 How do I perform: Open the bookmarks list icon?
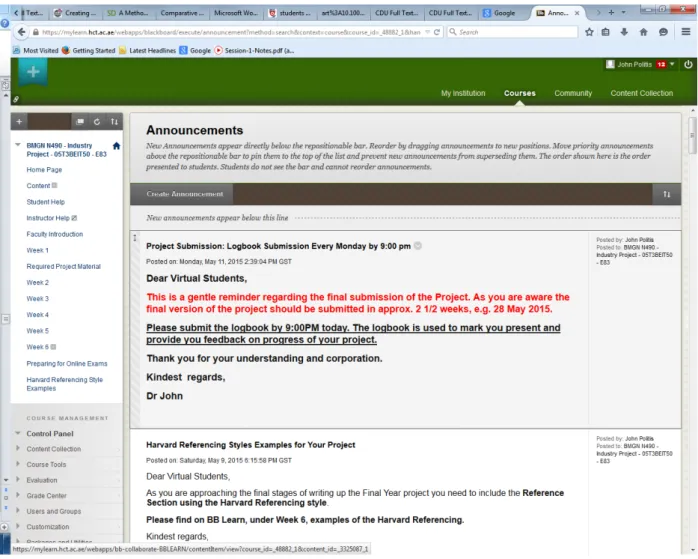click(606, 32)
